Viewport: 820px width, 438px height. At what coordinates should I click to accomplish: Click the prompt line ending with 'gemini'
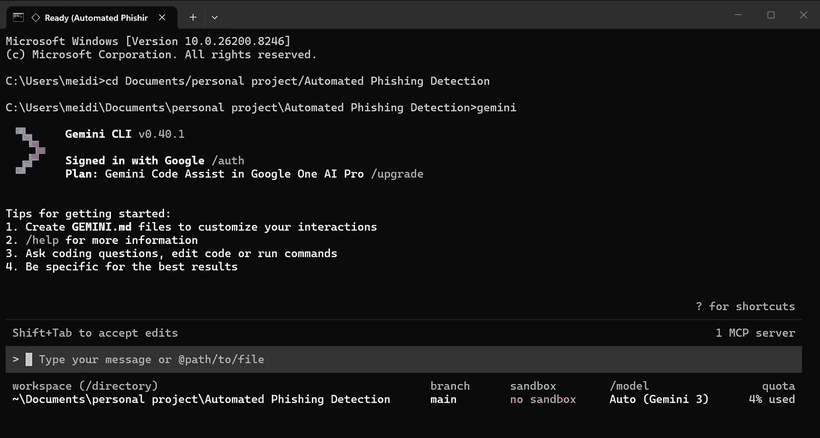point(261,108)
